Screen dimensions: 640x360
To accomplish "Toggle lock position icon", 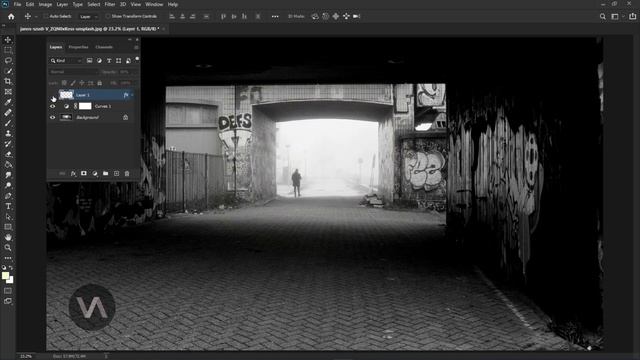I will (82, 83).
